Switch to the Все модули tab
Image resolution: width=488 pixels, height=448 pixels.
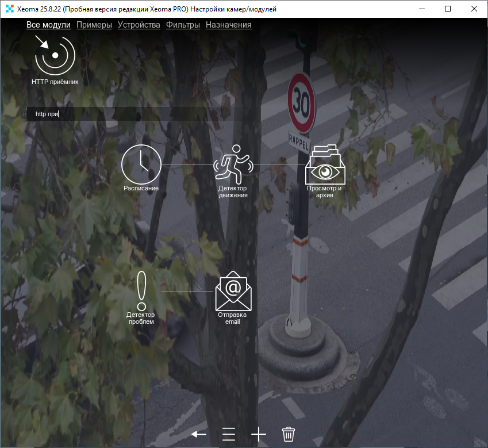[x=48, y=25]
